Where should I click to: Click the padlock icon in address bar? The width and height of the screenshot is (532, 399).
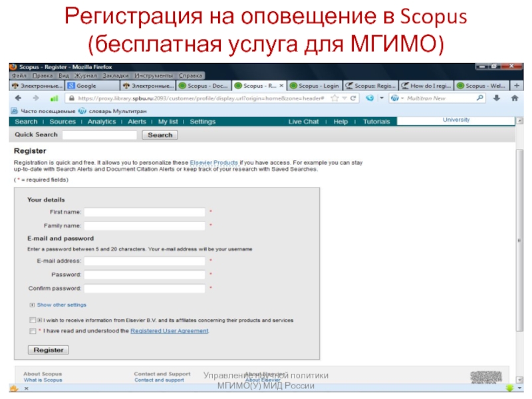click(x=72, y=98)
